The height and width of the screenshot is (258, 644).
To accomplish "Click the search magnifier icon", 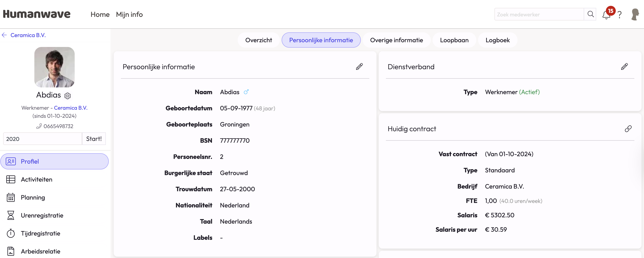I will pyautogui.click(x=590, y=14).
